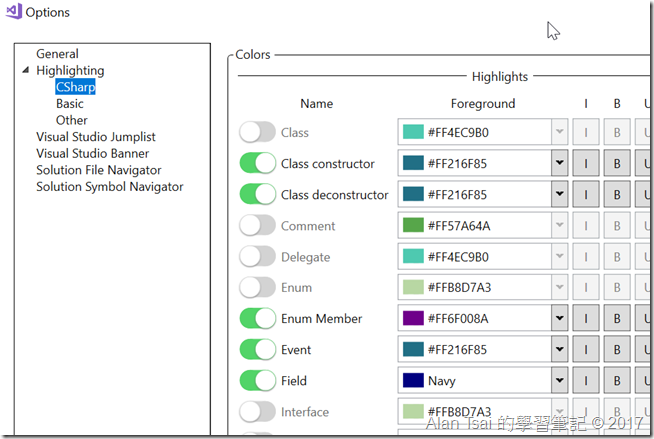Turn off Enum Member highlighting
Image resolution: width=654 pixels, height=439 pixels.
coord(257,319)
